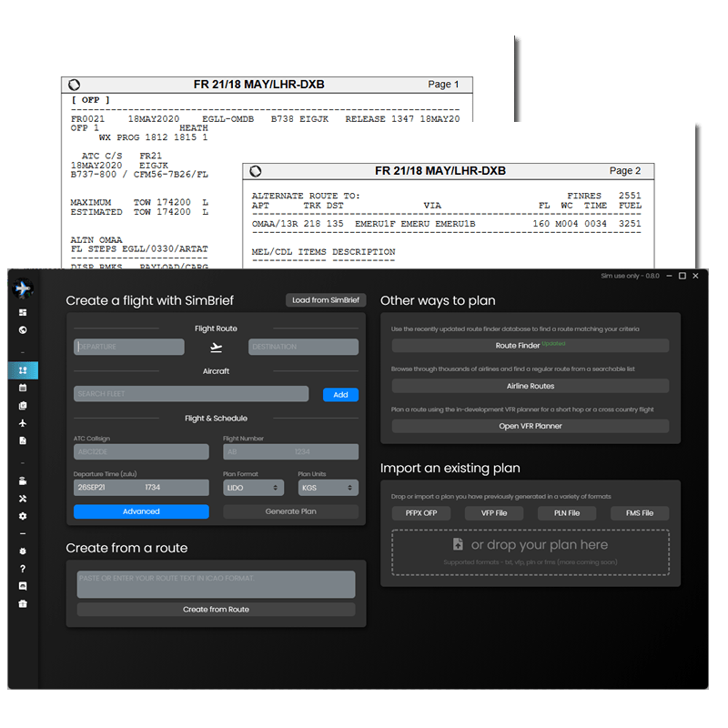Click the Departure airport input field

point(127,346)
